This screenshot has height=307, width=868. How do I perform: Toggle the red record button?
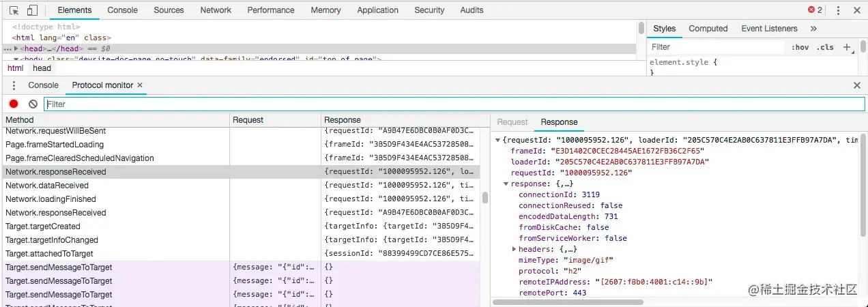[14, 104]
